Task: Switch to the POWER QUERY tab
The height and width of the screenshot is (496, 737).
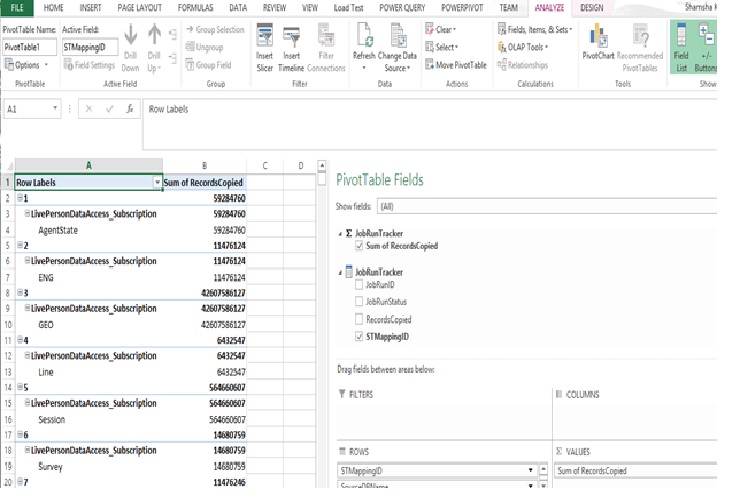Action: coord(402,8)
